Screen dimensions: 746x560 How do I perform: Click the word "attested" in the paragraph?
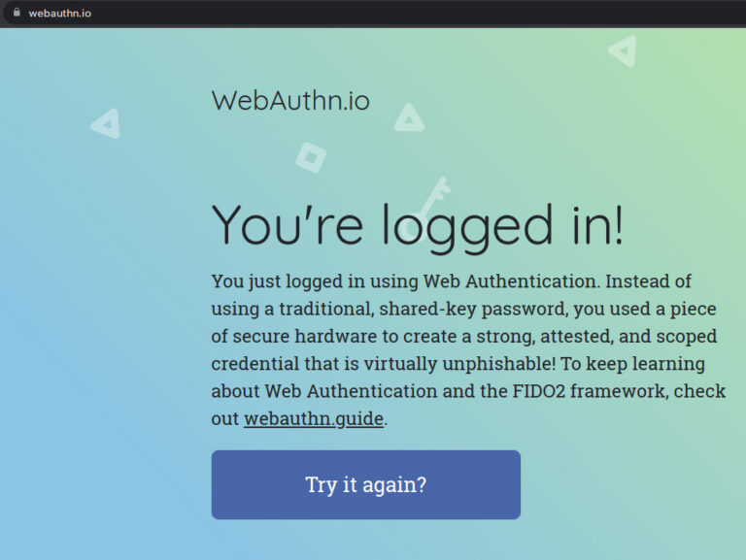573,337
